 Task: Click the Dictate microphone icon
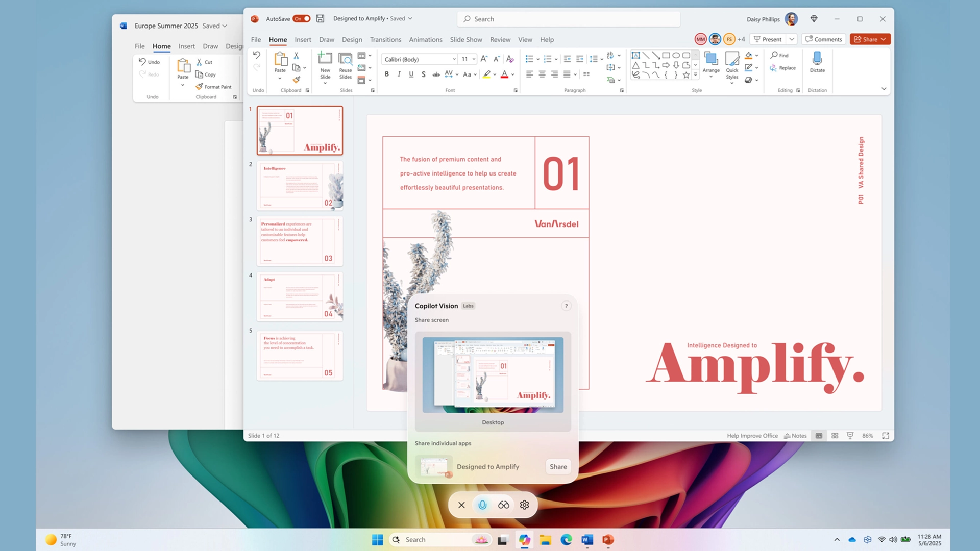coord(817,59)
